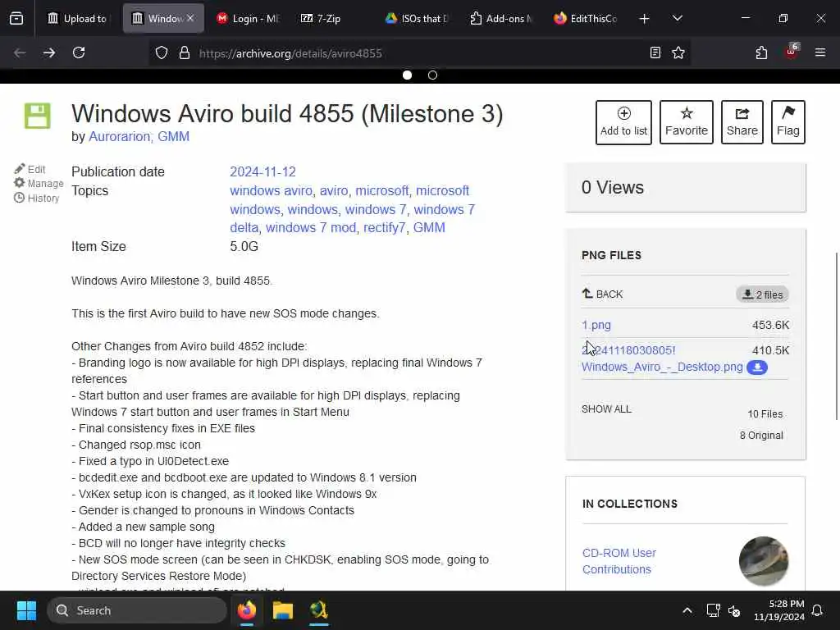Click the green floppy disk software icon
This screenshot has width=840, height=630.
(38, 116)
